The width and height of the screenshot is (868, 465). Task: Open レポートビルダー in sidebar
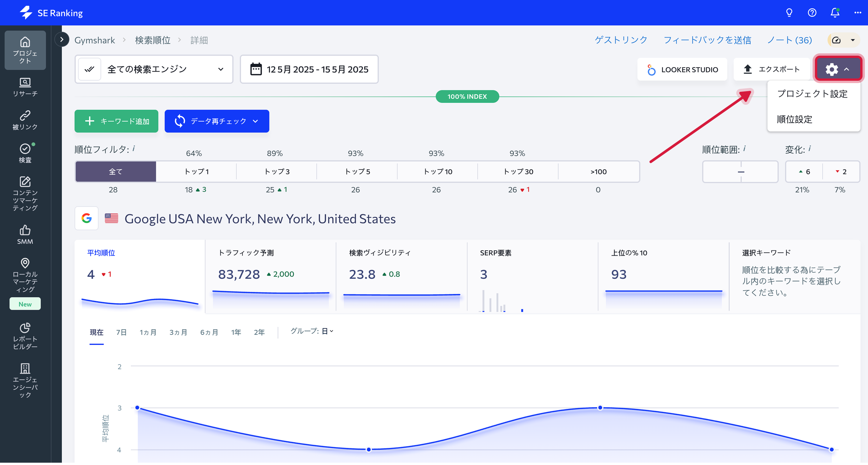click(x=25, y=336)
